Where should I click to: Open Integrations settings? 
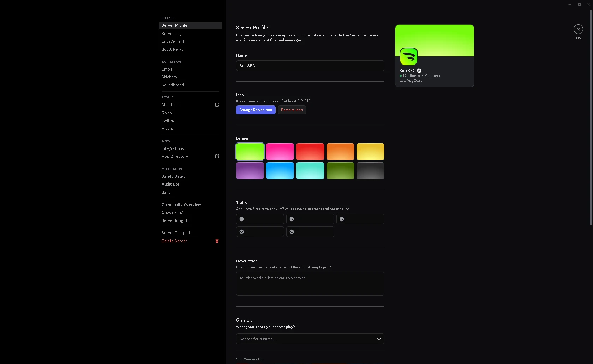[190, 148]
